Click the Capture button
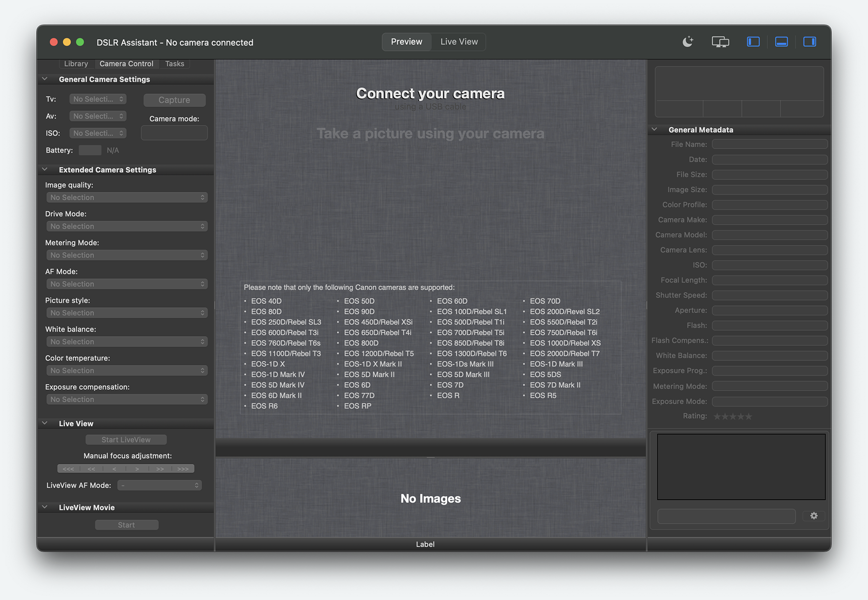 (x=175, y=100)
